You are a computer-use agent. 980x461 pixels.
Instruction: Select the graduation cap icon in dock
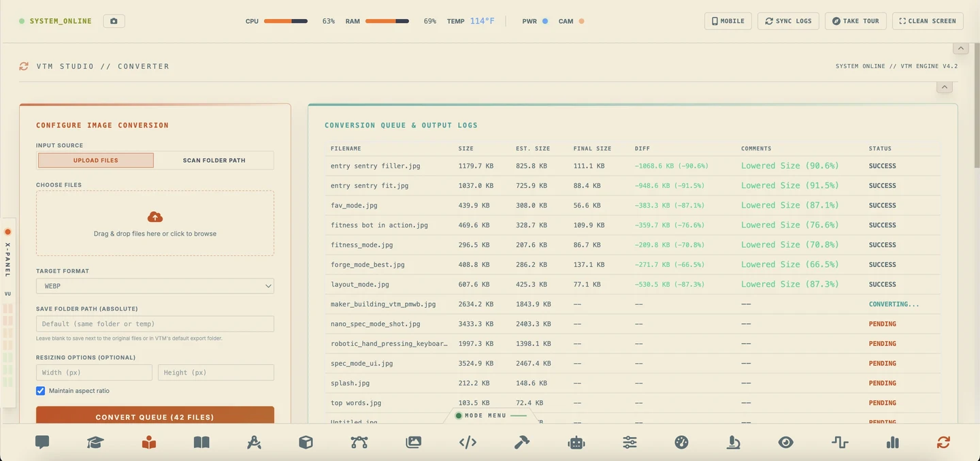coord(95,442)
